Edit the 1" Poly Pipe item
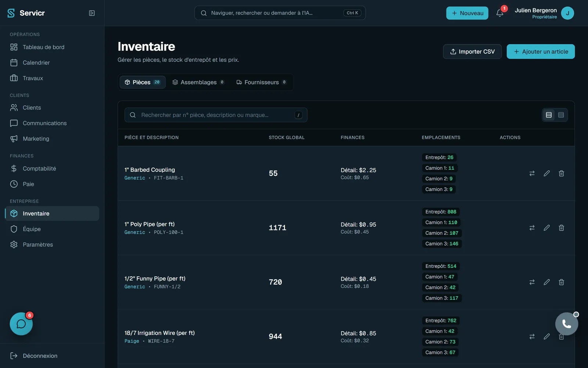 click(547, 228)
